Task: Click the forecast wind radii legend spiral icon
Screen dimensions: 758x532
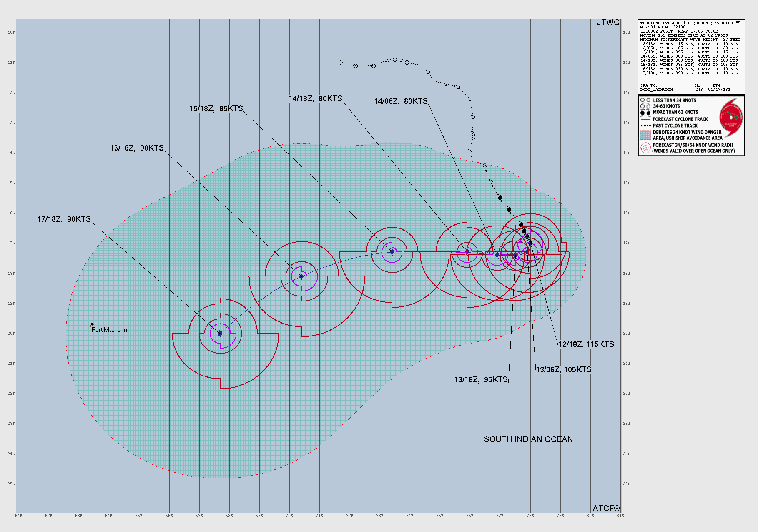Action: [x=645, y=149]
